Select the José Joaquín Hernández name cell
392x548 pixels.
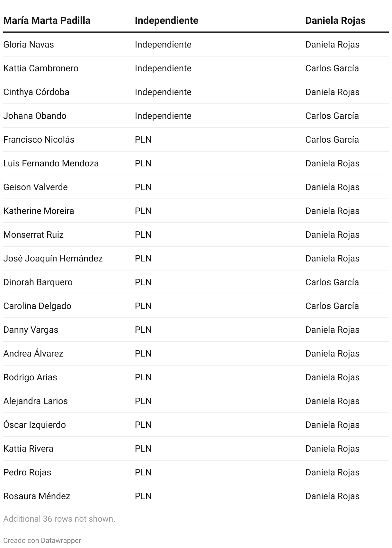click(53, 258)
